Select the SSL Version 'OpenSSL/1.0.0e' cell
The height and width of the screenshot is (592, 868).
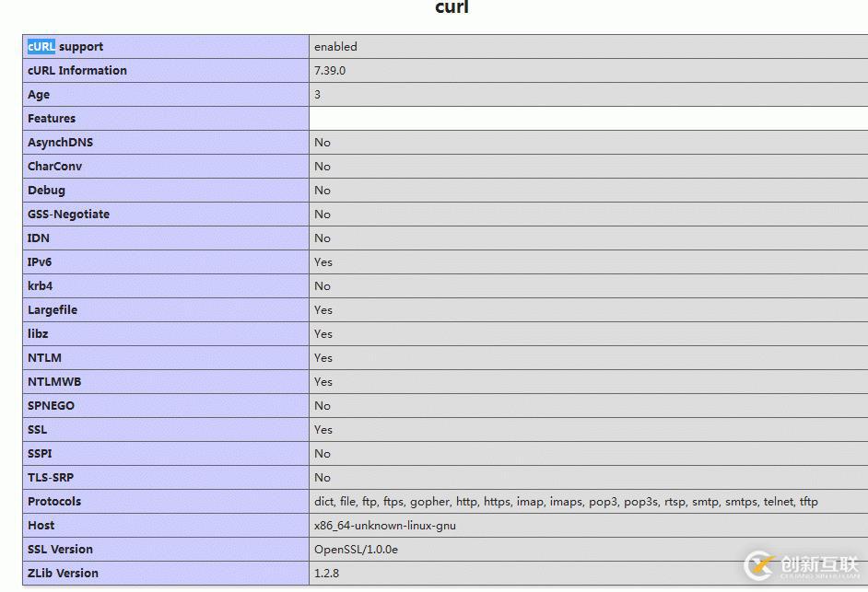pos(357,549)
